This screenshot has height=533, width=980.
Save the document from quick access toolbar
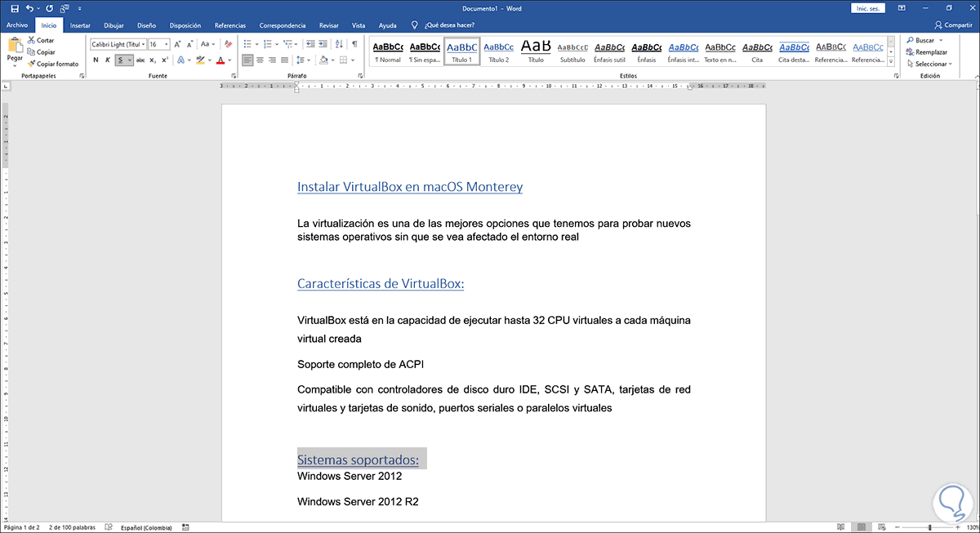coord(14,7)
